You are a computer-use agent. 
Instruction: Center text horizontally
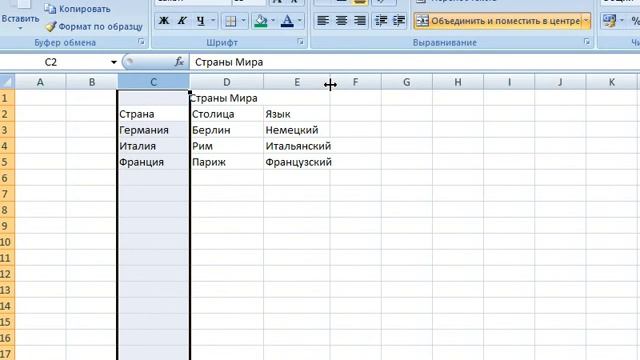tap(341, 21)
